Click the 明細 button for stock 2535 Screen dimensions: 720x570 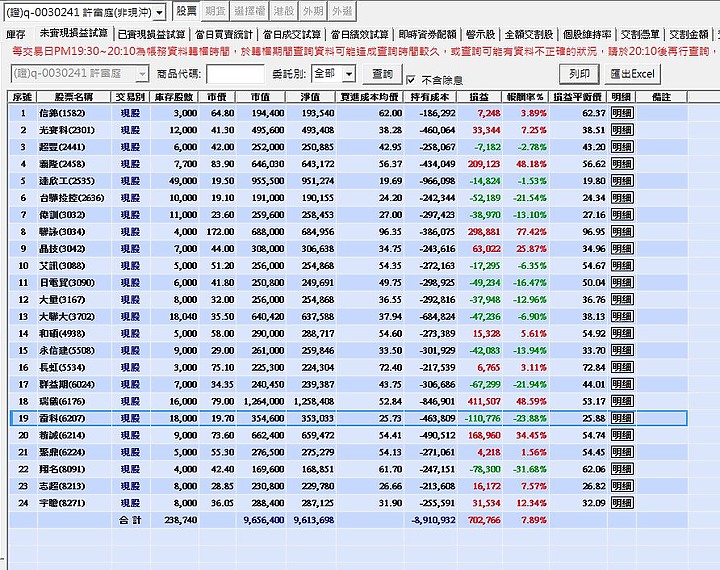[x=622, y=181]
